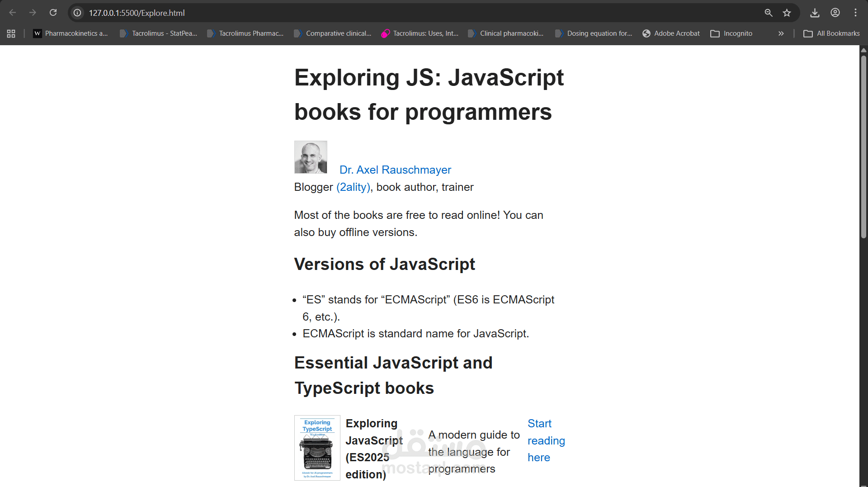This screenshot has width=868, height=487.
Task: Click the forward navigation arrow
Action: [33, 13]
